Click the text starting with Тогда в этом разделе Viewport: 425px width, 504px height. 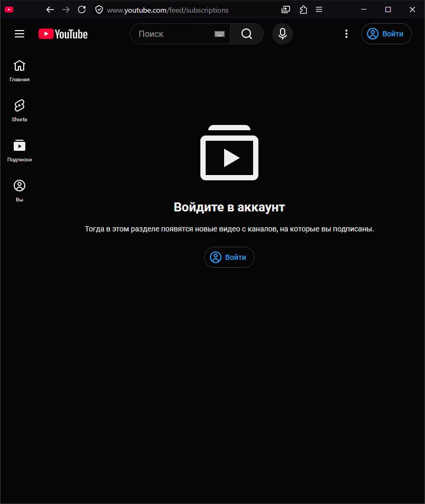[x=229, y=229]
